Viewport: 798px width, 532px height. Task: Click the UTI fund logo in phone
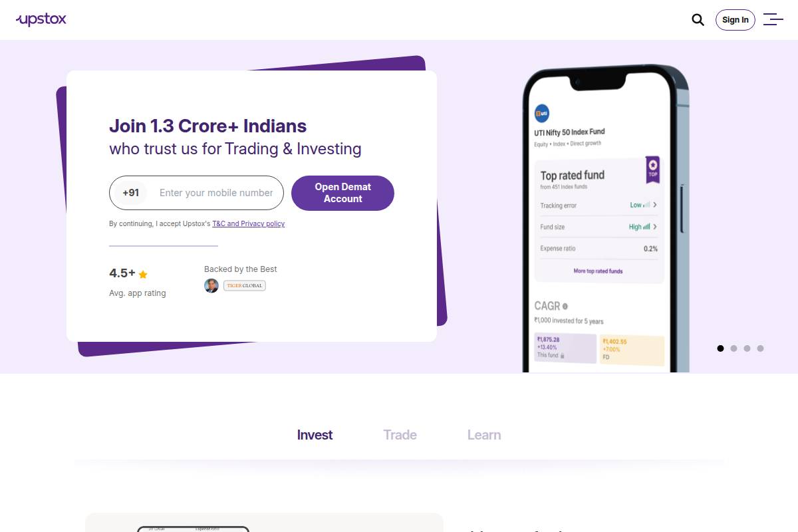[x=542, y=114]
